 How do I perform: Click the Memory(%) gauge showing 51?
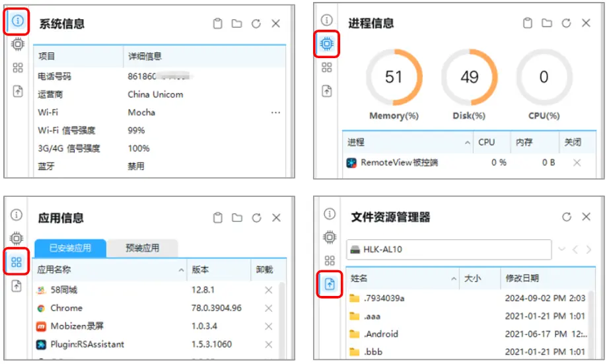(x=394, y=77)
